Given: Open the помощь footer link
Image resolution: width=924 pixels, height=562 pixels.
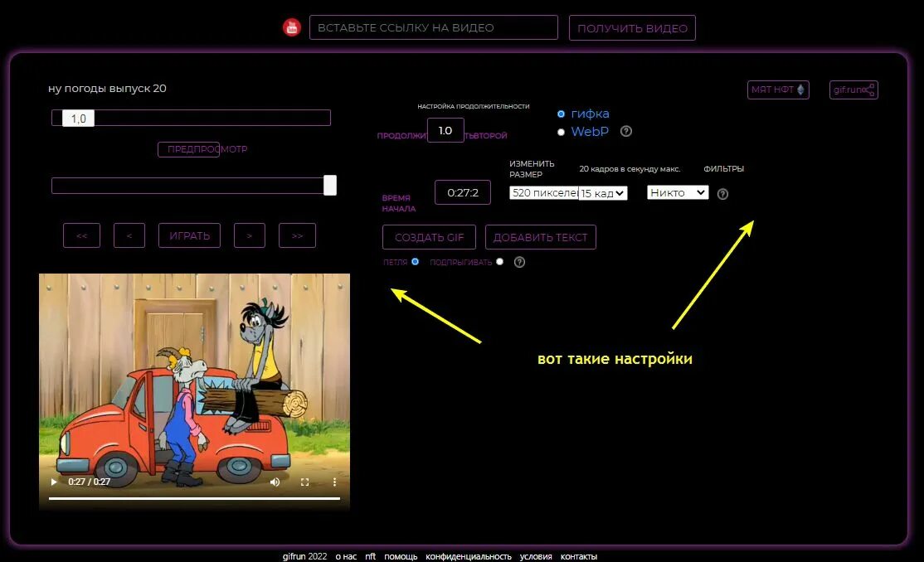Looking at the screenshot, I should pyautogui.click(x=401, y=556).
